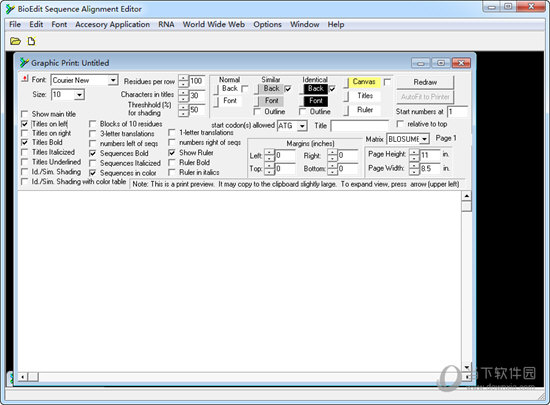This screenshot has height=405, width=550.
Task: Open the File menu
Action: [x=15, y=25]
